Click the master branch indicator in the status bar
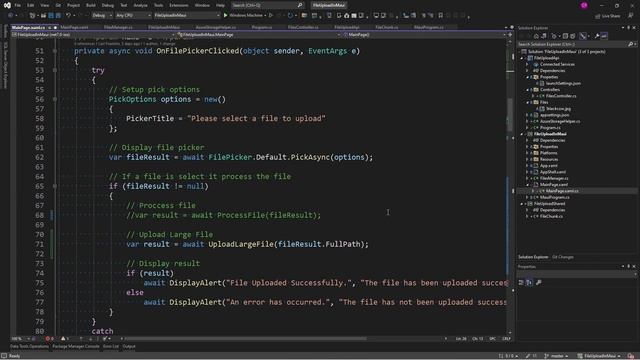 tap(556, 356)
